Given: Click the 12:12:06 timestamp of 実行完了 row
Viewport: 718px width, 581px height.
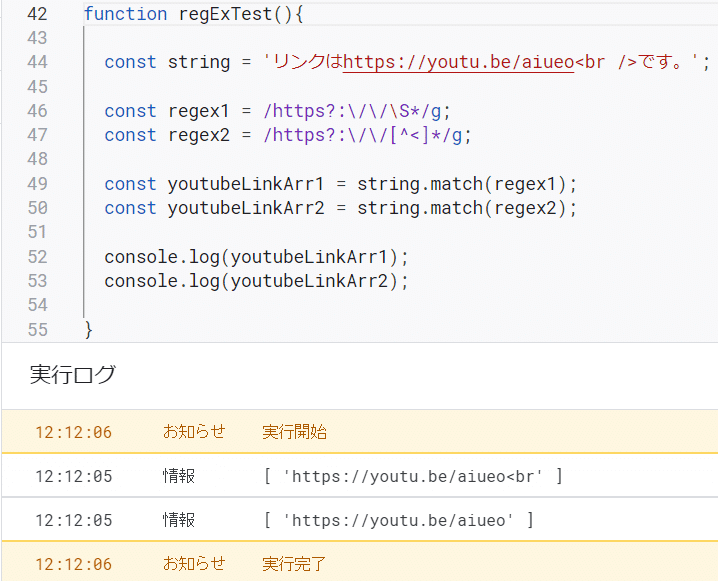Looking at the screenshot, I should [73, 564].
